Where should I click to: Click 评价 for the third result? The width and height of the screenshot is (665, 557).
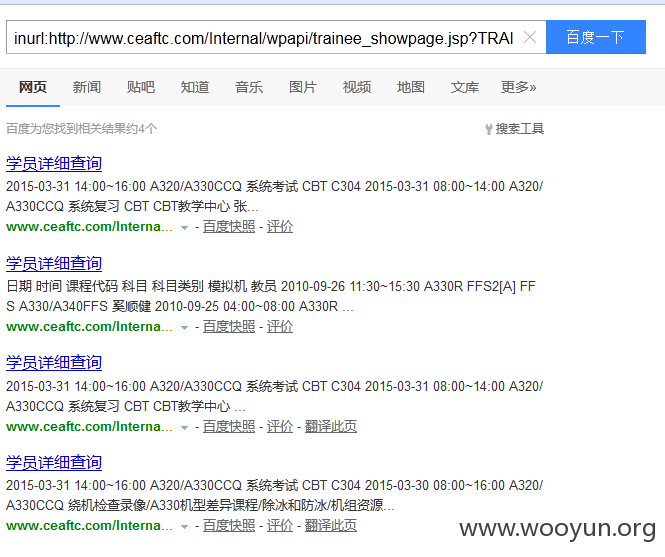(x=280, y=426)
